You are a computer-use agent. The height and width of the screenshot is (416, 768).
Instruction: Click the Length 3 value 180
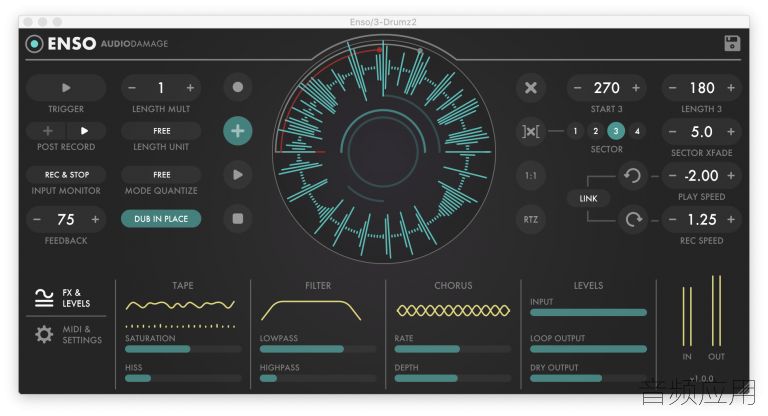(x=702, y=88)
